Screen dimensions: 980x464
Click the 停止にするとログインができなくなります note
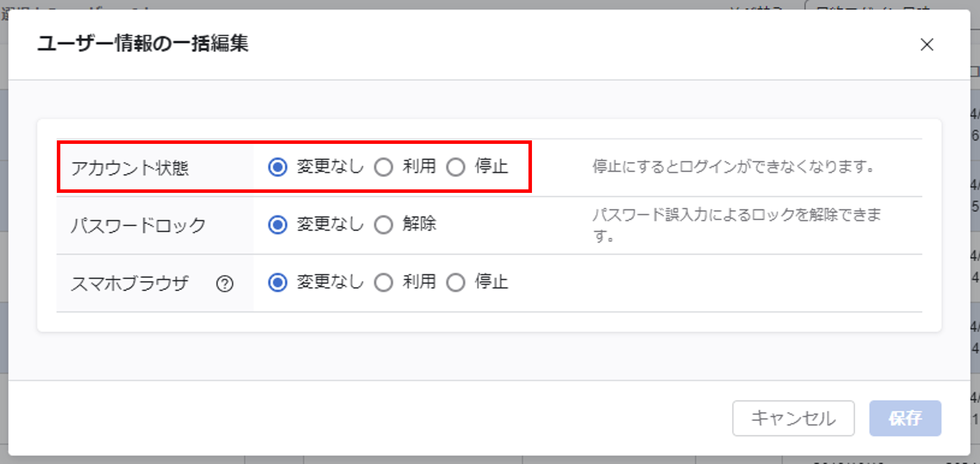[x=733, y=167]
